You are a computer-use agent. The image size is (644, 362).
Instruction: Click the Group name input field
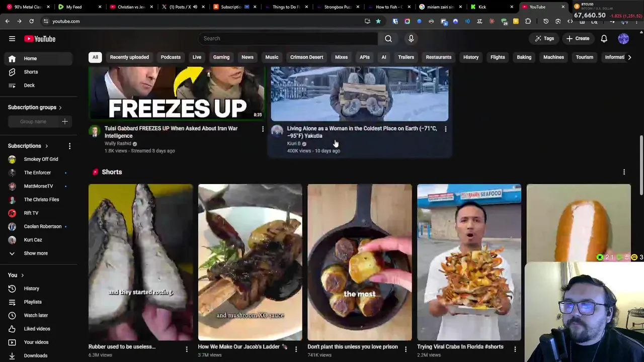pos(33,122)
